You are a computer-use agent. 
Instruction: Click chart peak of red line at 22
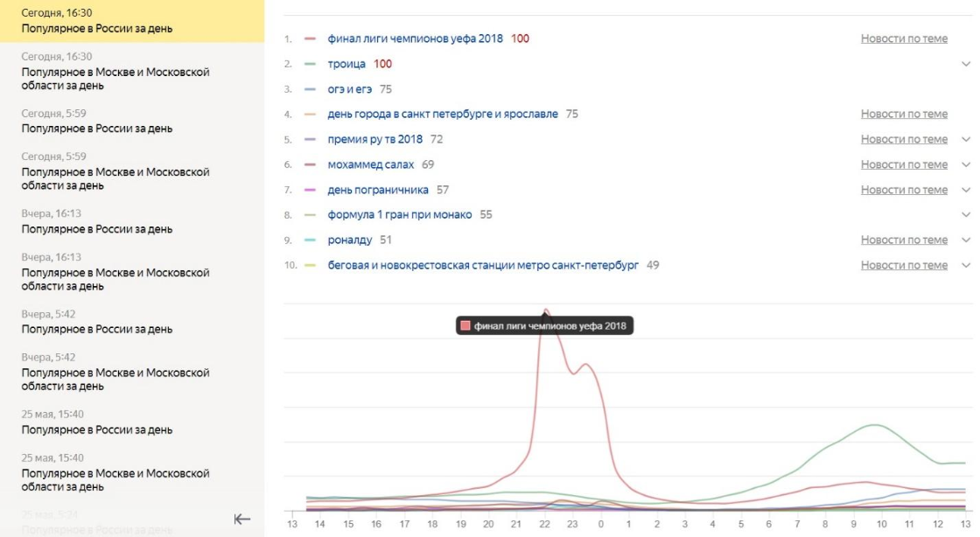(x=546, y=310)
